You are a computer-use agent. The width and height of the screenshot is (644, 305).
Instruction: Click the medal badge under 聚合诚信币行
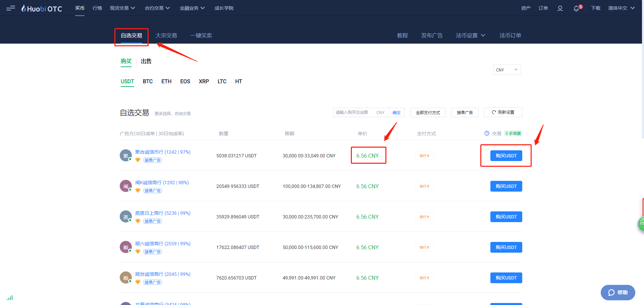click(x=138, y=160)
